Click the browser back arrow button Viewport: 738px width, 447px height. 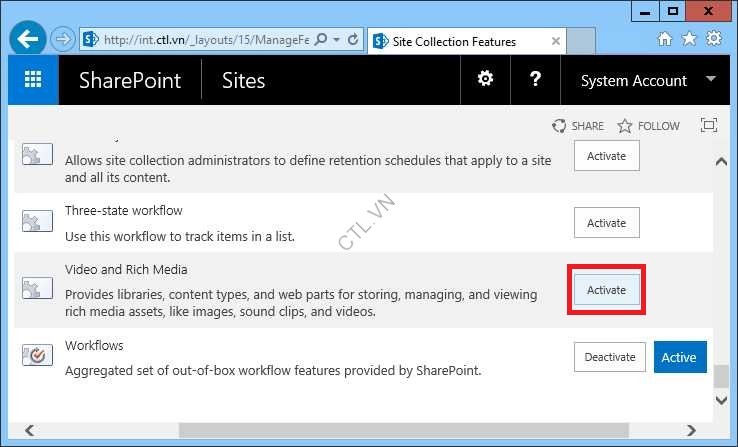pos(29,41)
